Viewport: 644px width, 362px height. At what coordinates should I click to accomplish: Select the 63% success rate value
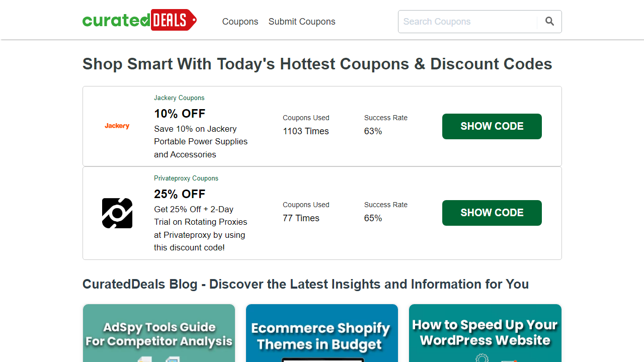coord(373,131)
